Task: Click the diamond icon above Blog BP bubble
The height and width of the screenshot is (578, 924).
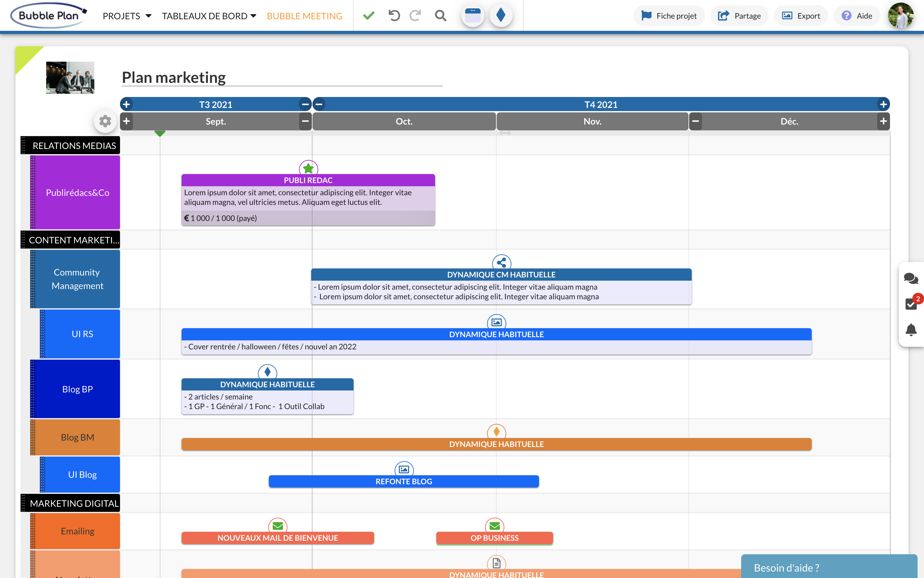Action: click(267, 372)
